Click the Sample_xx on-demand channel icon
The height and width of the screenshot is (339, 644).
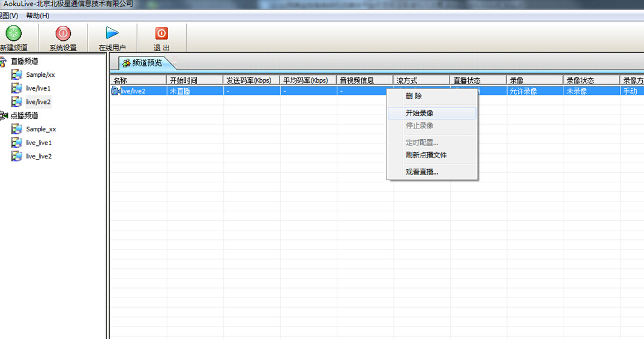[x=17, y=129]
